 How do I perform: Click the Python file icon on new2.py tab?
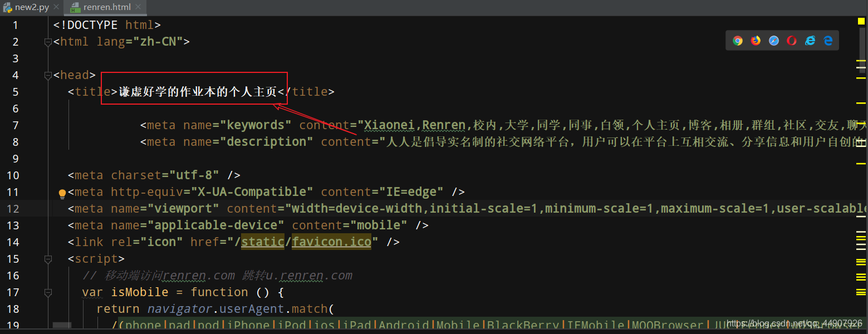(8, 7)
